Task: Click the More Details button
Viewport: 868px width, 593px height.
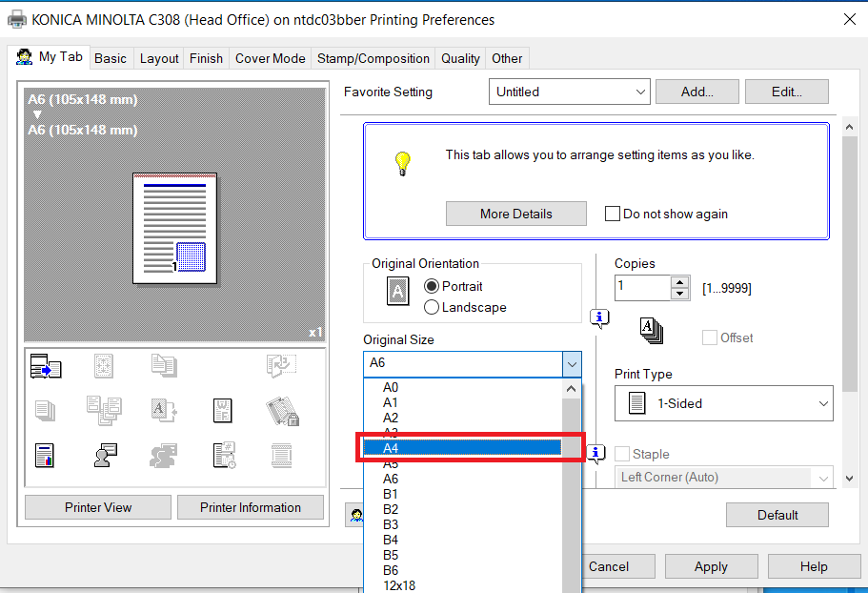Action: click(x=515, y=214)
